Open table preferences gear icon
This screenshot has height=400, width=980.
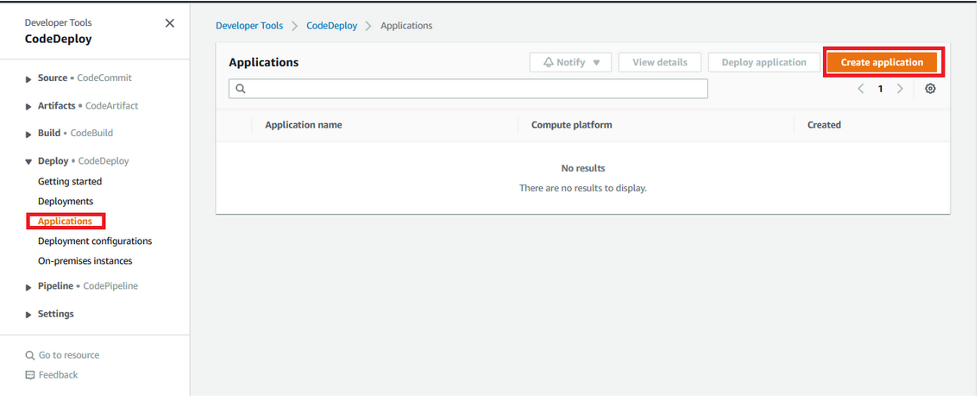tap(930, 89)
